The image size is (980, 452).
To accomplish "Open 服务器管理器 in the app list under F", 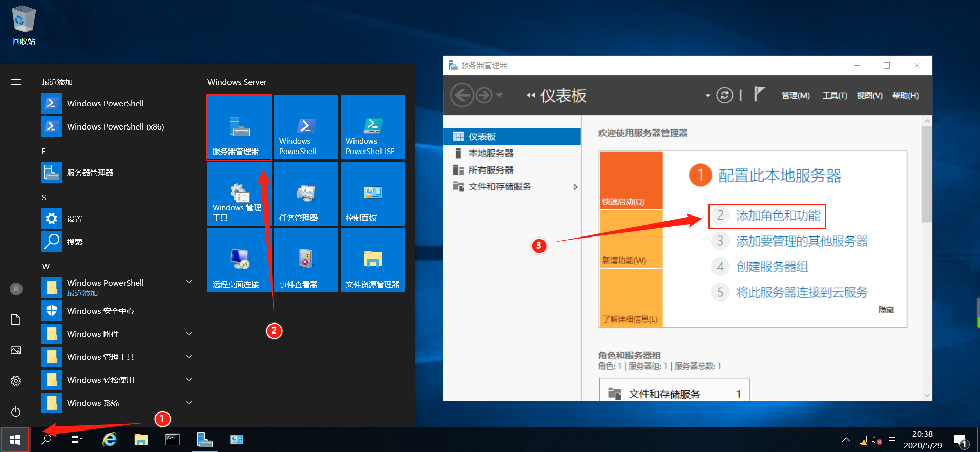I will 118,173.
